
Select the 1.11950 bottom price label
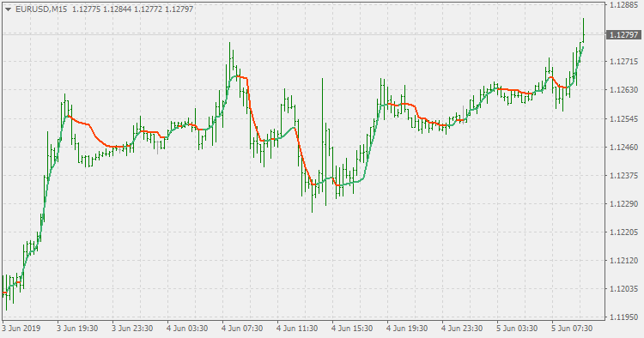(624, 317)
